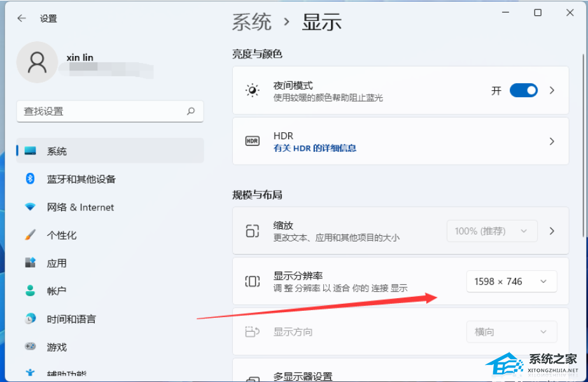Image resolution: width=588 pixels, height=382 pixels.
Task: Click the personalization paintbrush icon
Action: 30,235
